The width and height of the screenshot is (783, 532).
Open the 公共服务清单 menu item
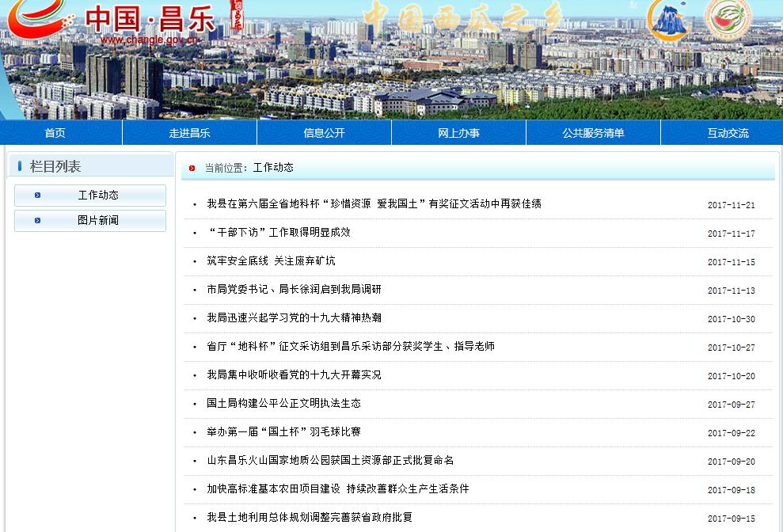click(594, 133)
